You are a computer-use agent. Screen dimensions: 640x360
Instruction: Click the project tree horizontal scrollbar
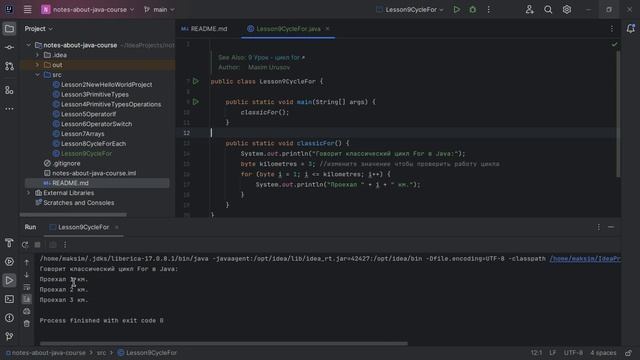[73, 214]
